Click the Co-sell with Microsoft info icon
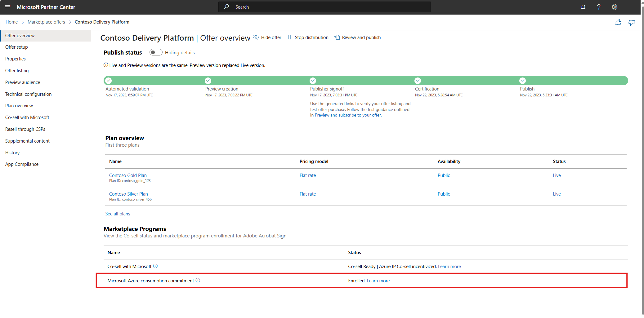The height and width of the screenshot is (318, 644). [155, 266]
